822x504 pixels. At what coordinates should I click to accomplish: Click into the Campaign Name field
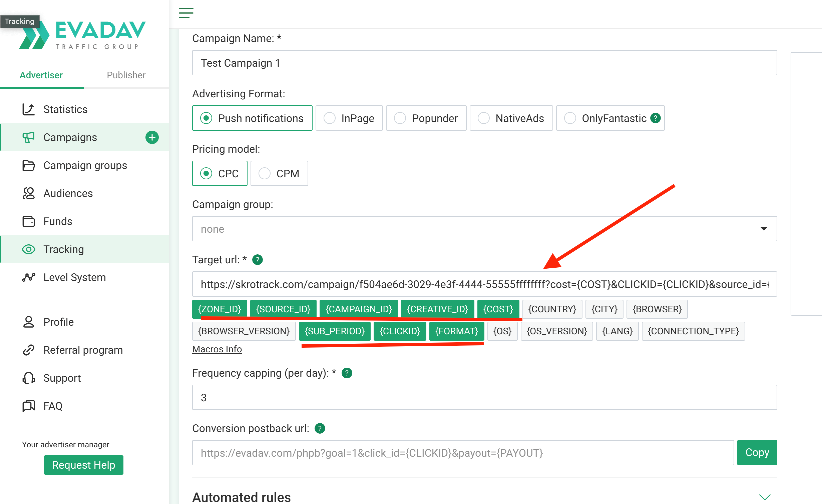coord(484,63)
